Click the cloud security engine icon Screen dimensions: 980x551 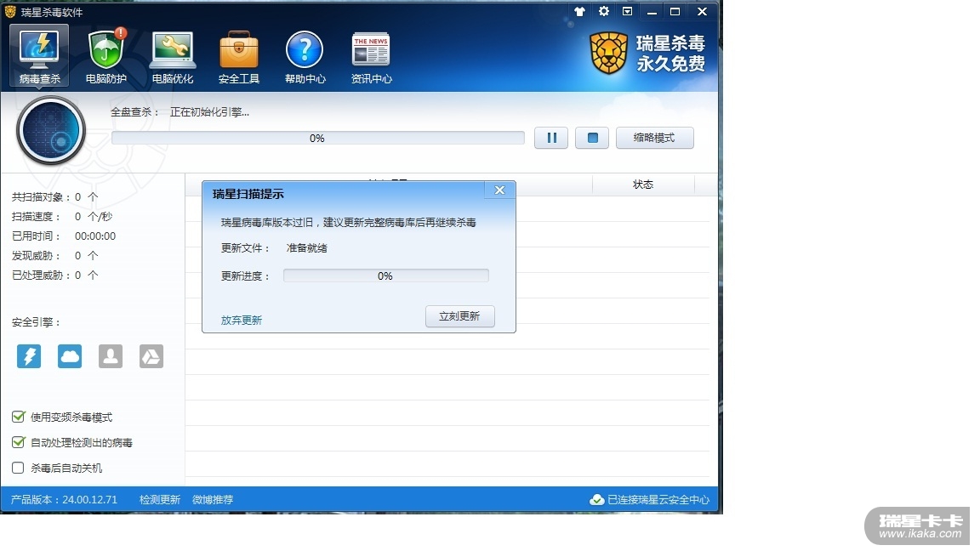coord(70,356)
